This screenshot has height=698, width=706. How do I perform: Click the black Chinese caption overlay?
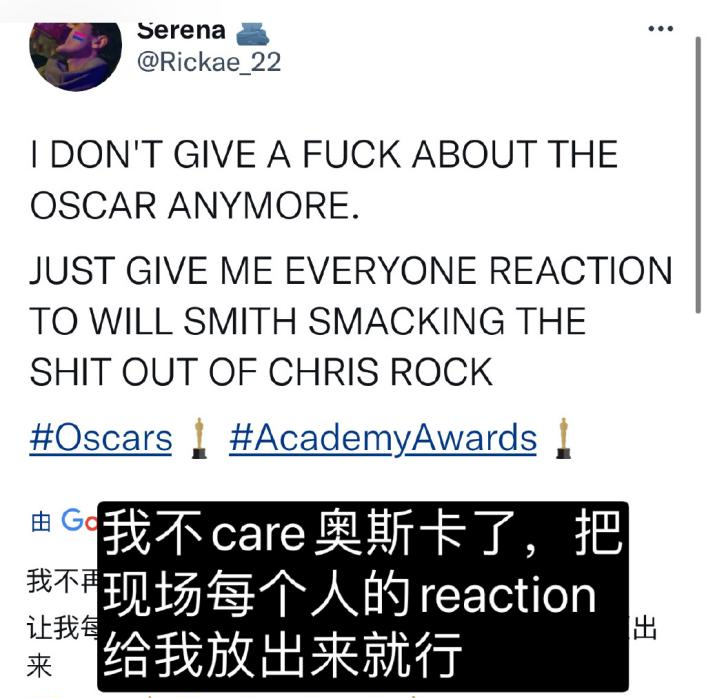pyautogui.click(x=363, y=596)
